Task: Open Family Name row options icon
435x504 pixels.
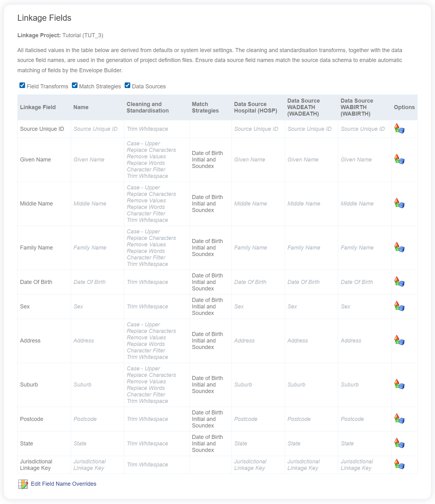Action: 399,247
